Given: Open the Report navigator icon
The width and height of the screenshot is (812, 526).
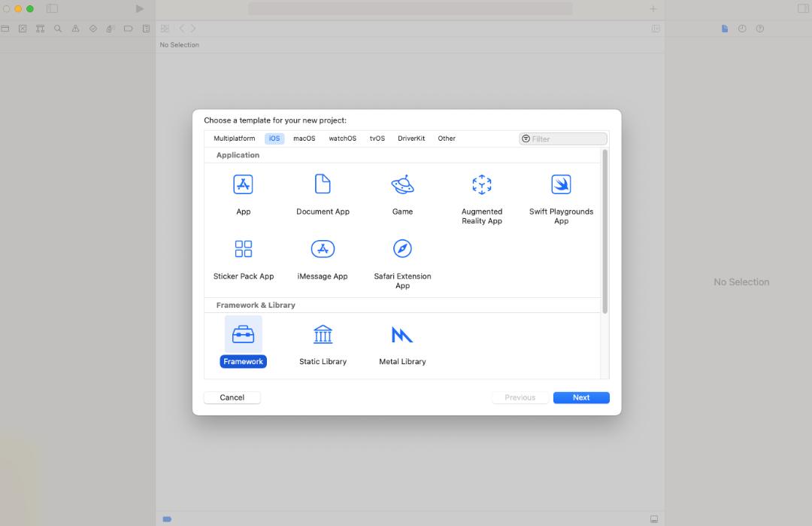Looking at the screenshot, I should (x=146, y=29).
